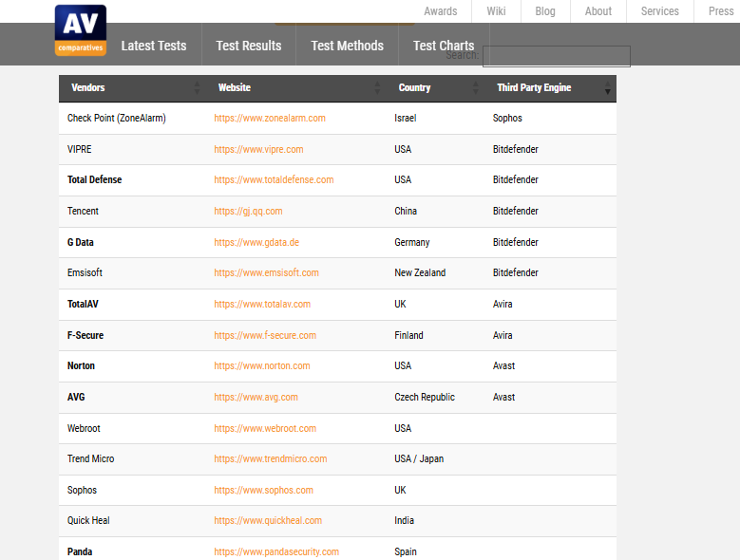Open the gdata.de website link
Image resolution: width=740 pixels, height=560 pixels.
coord(256,242)
